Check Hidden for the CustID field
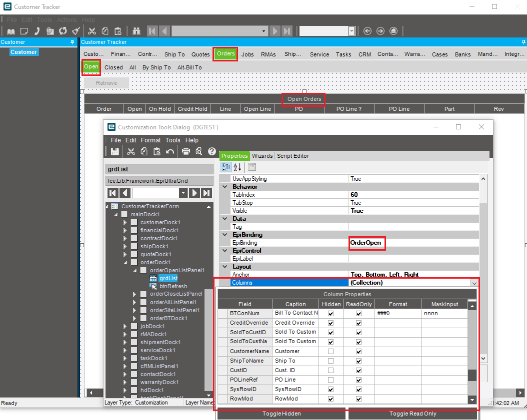Screen dimensions: 527x420 click(x=330, y=371)
